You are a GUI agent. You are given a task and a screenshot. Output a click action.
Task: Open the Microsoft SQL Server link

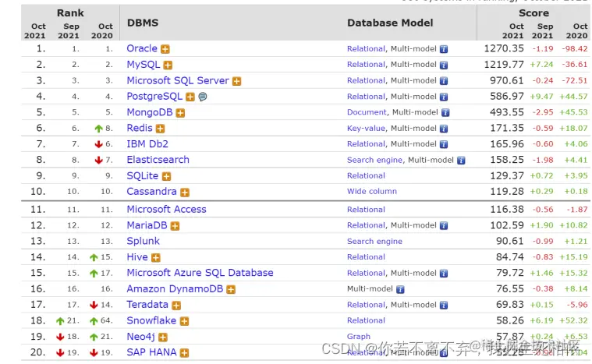coord(178,81)
